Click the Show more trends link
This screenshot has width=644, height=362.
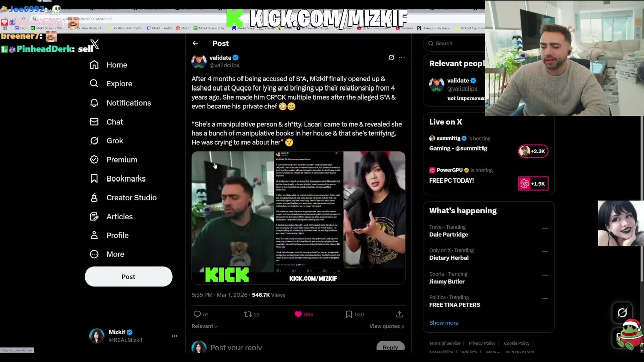pos(444,323)
